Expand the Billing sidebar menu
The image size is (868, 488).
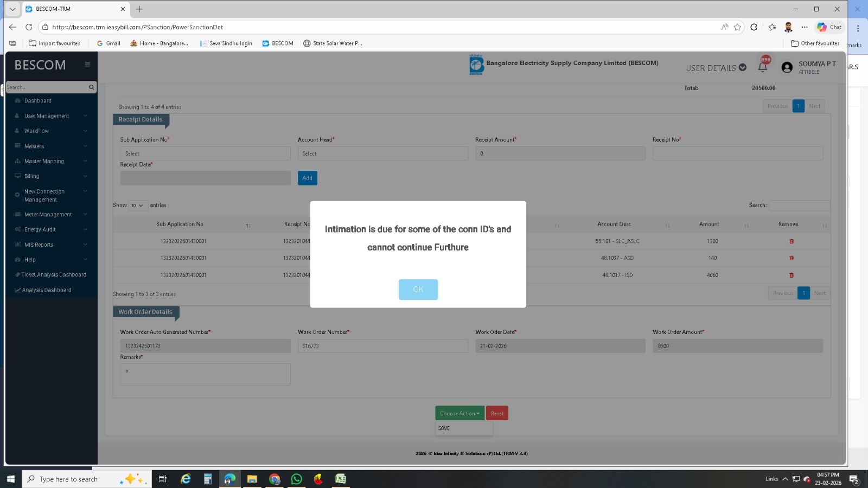(x=52, y=176)
